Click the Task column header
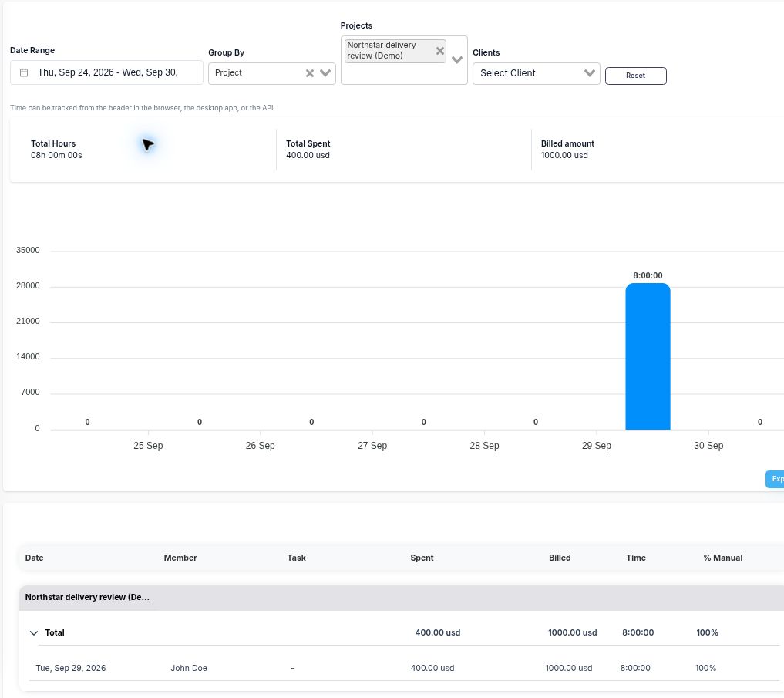 296,558
